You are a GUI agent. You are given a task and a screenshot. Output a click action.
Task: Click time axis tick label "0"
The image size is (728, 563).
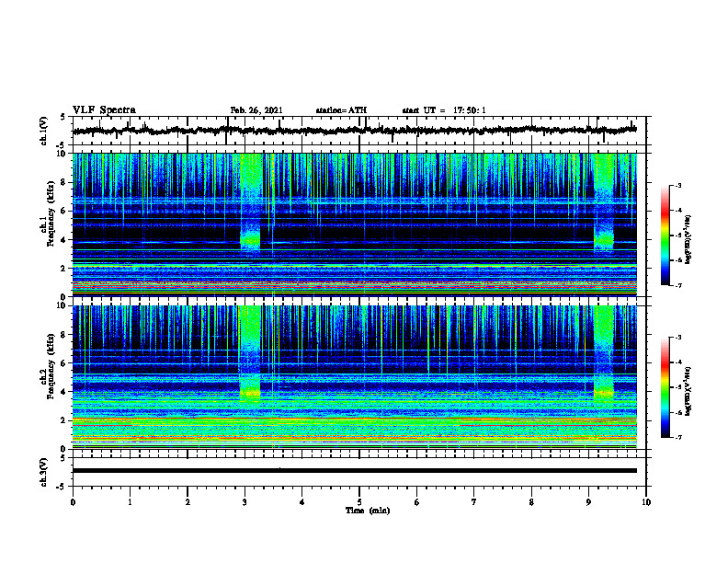click(x=73, y=502)
